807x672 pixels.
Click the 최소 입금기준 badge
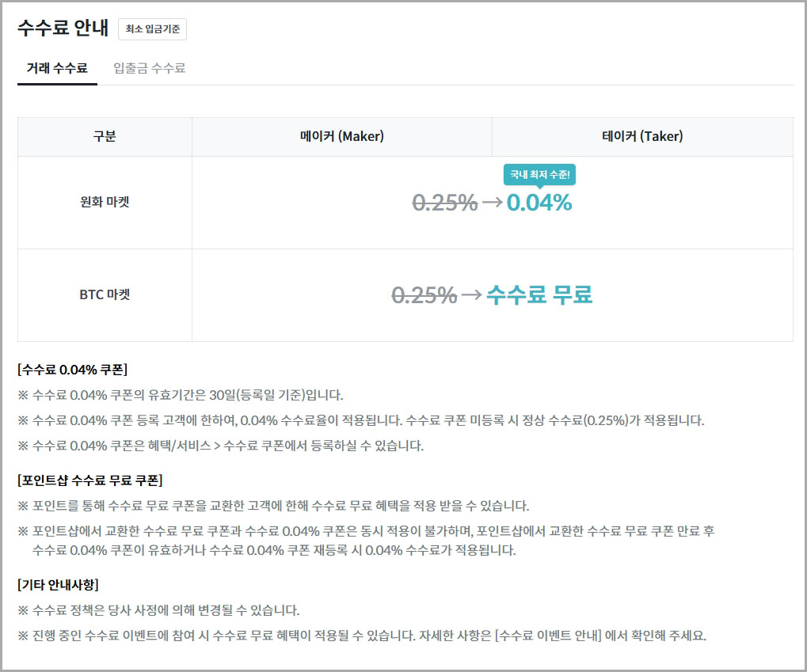coord(151,28)
